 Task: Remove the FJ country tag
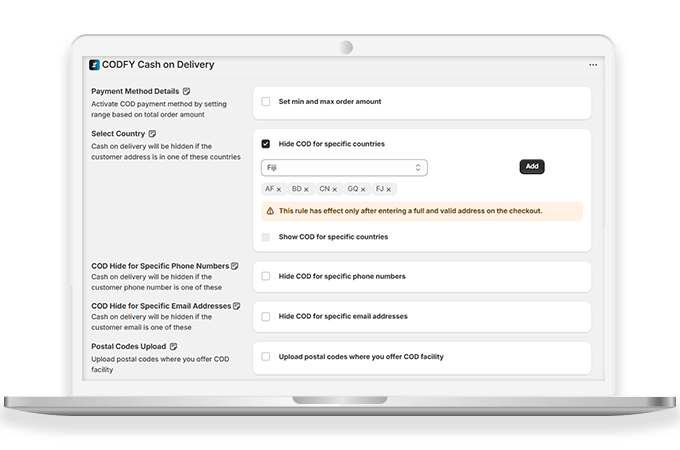coord(390,189)
